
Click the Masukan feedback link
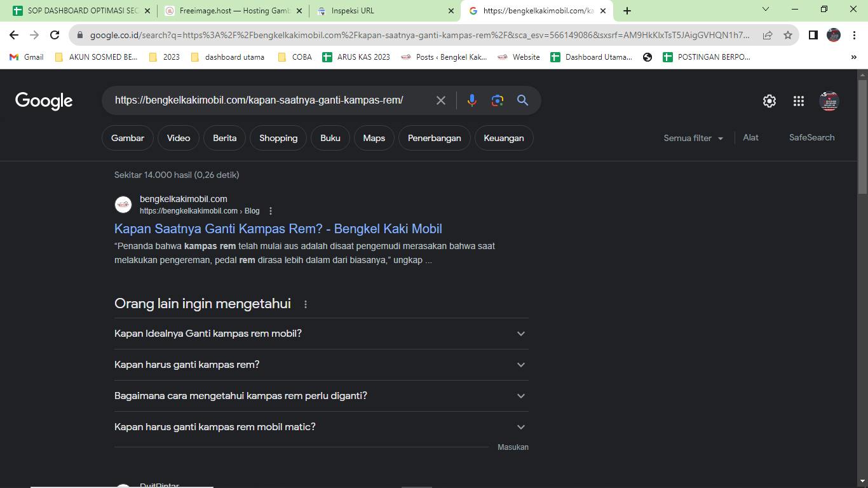tap(513, 447)
